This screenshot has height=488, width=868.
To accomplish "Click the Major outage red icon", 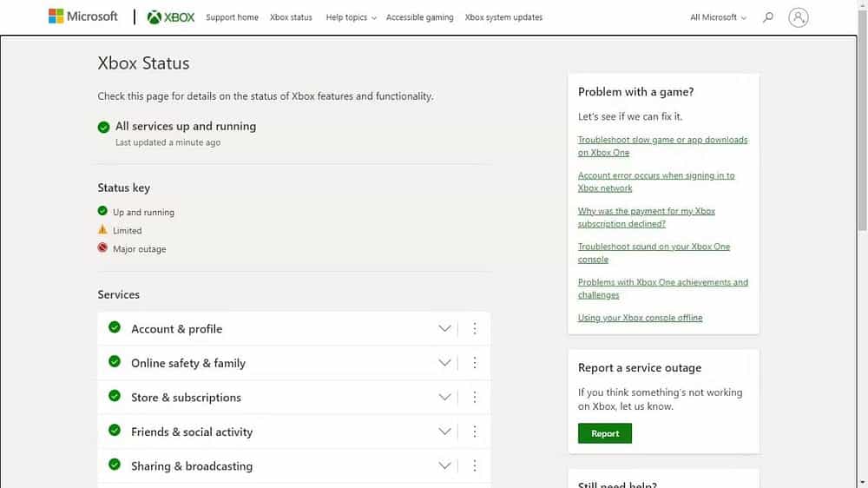I will pos(102,247).
